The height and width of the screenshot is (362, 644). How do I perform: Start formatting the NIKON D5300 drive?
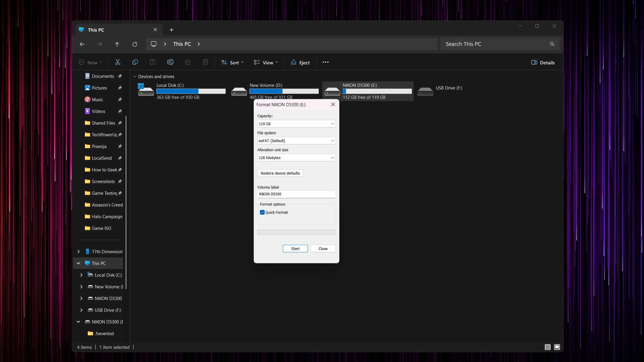click(295, 249)
